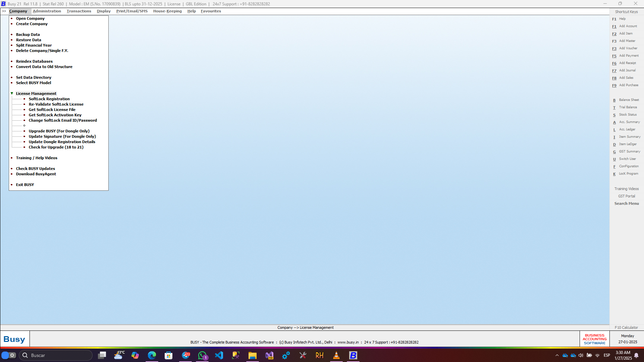Open the GST Portal link
This screenshot has width=644, height=362.
point(627,196)
